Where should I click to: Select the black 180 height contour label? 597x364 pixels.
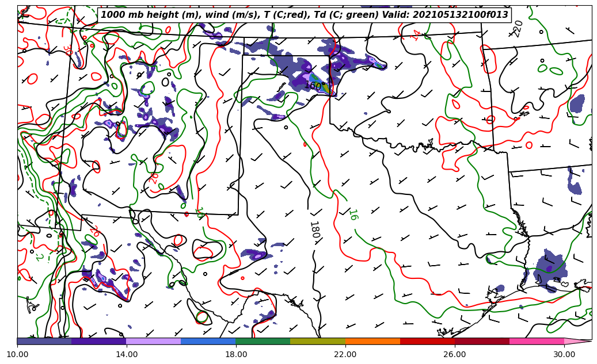coord(314,229)
